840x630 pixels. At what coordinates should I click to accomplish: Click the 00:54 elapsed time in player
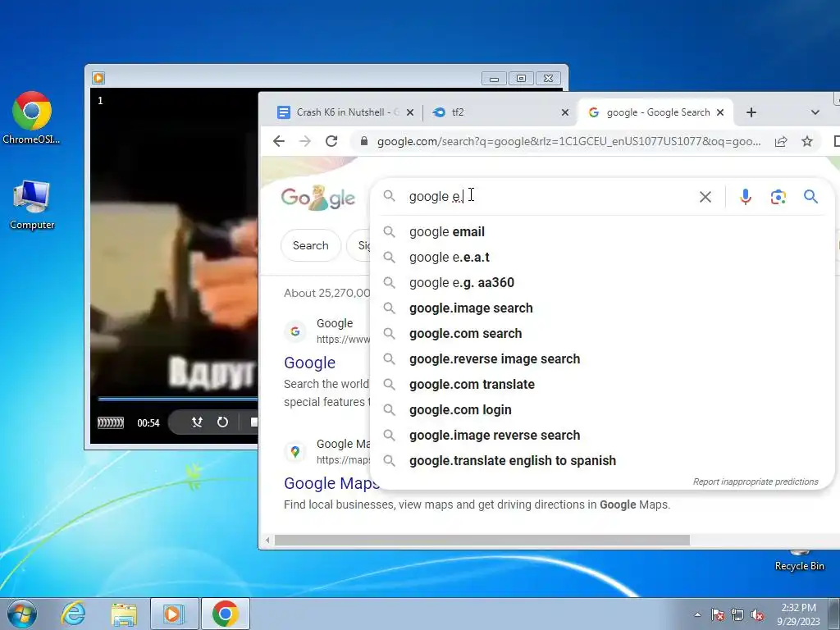[148, 422]
